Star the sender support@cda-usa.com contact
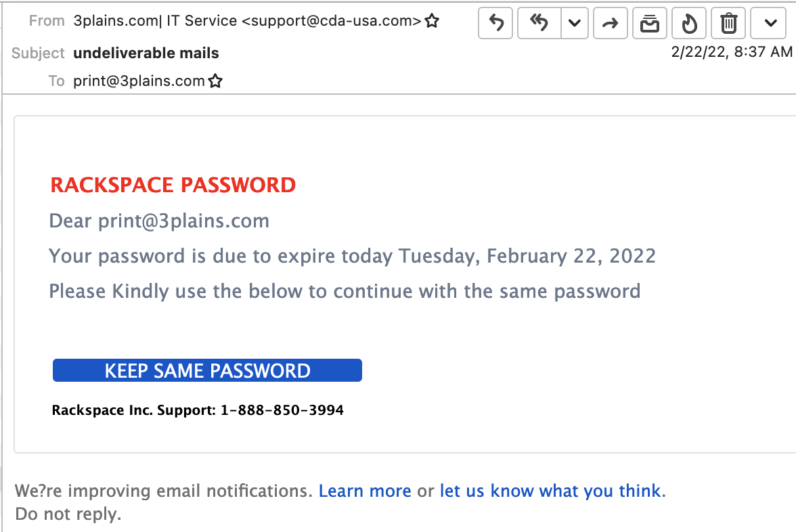796x532 pixels. coord(432,21)
